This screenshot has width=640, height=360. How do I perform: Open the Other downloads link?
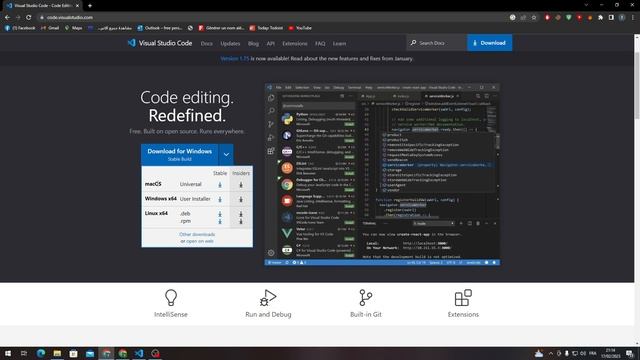[x=197, y=234]
